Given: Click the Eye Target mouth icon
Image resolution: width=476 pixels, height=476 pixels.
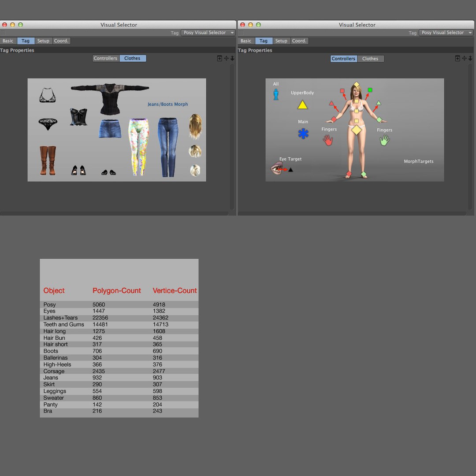Looking at the screenshot, I should (276, 168).
